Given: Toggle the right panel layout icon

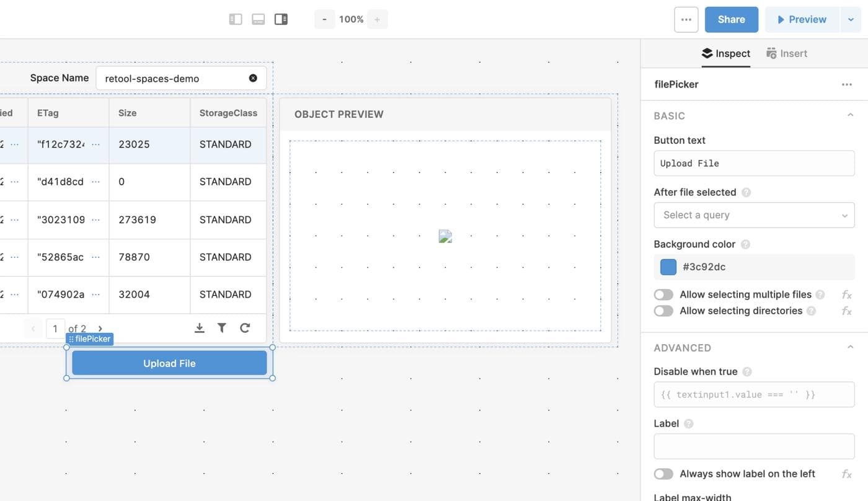Looking at the screenshot, I should tap(281, 19).
